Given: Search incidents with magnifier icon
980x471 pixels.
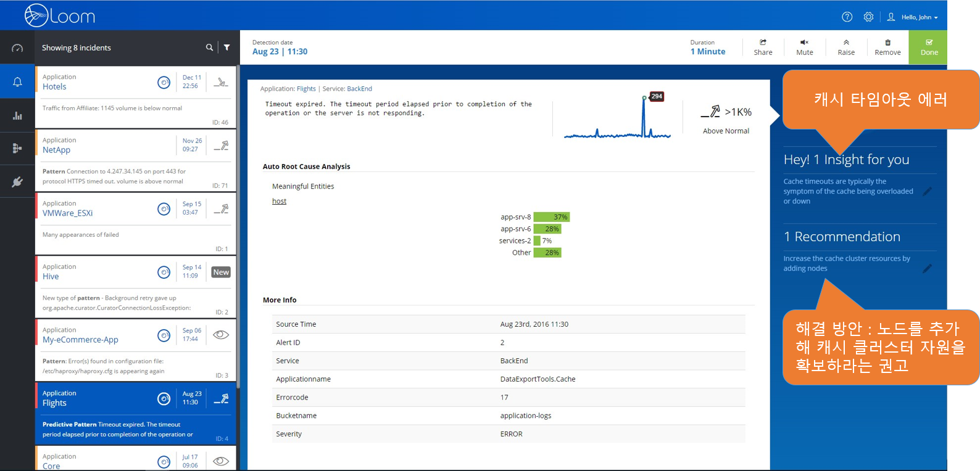Looking at the screenshot, I should click(209, 47).
